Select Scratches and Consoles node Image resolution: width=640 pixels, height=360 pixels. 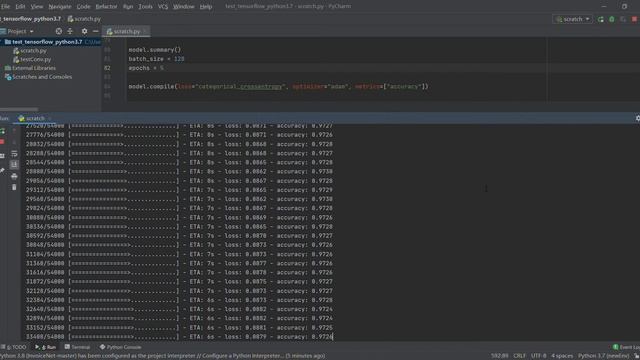click(42, 77)
